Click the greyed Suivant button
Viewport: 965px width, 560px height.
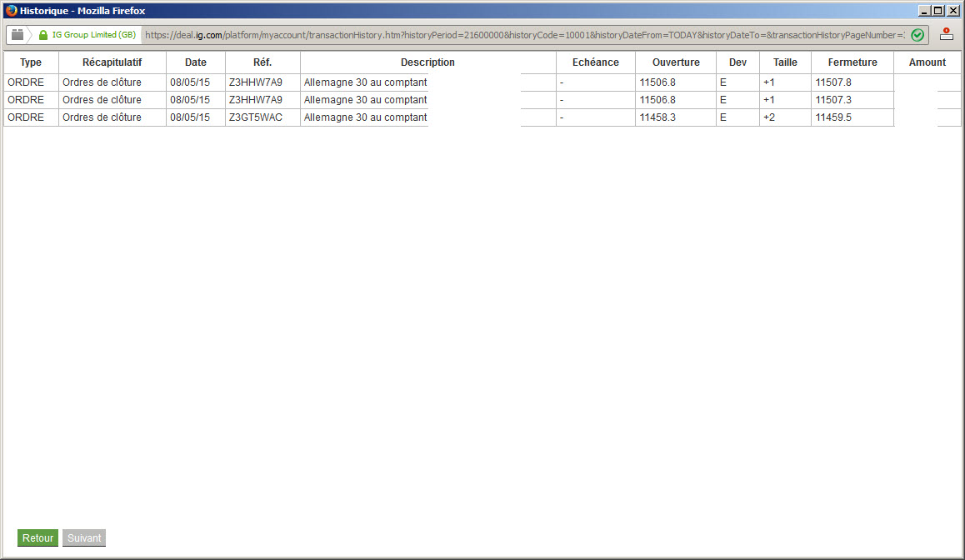84,537
